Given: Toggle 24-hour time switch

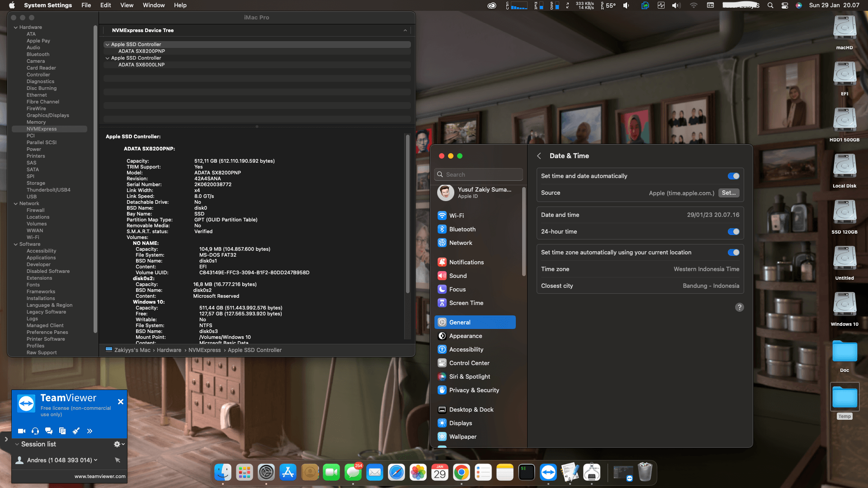Looking at the screenshot, I should 733,232.
